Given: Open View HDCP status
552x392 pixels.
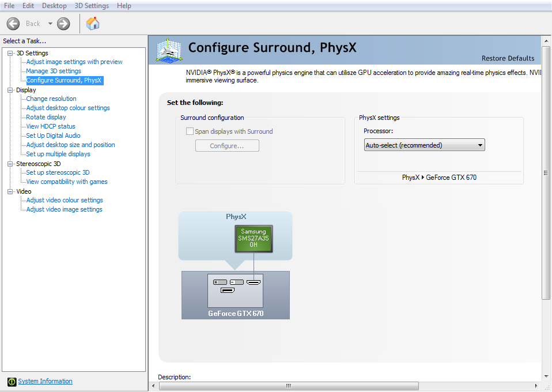Looking at the screenshot, I should point(51,126).
